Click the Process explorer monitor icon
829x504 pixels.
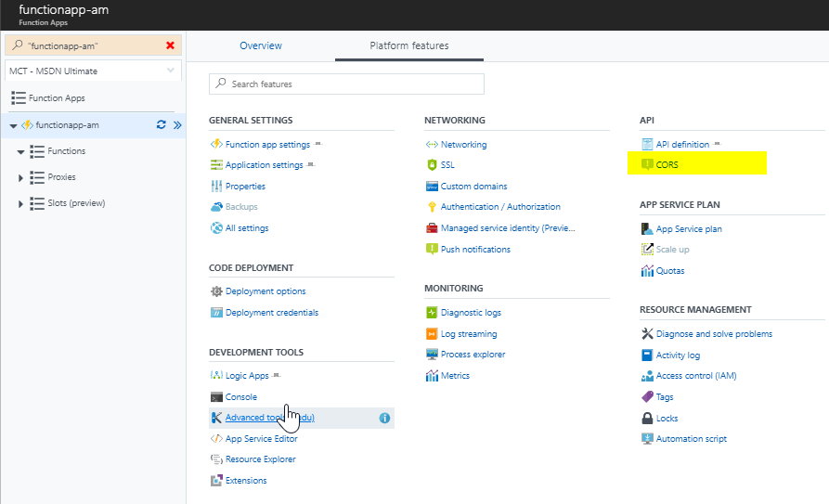[x=432, y=355]
